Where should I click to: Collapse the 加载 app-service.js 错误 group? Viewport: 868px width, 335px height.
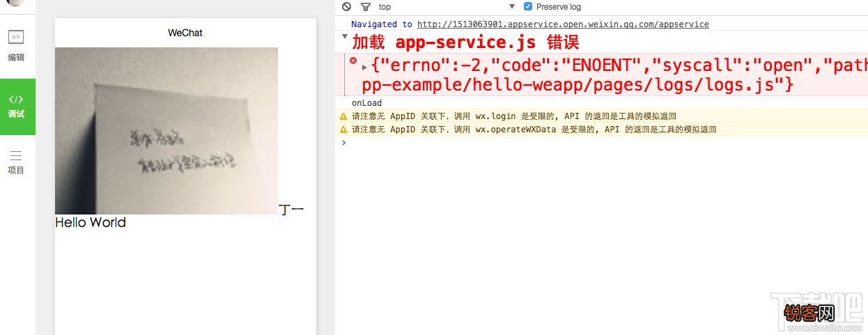pyautogui.click(x=345, y=36)
